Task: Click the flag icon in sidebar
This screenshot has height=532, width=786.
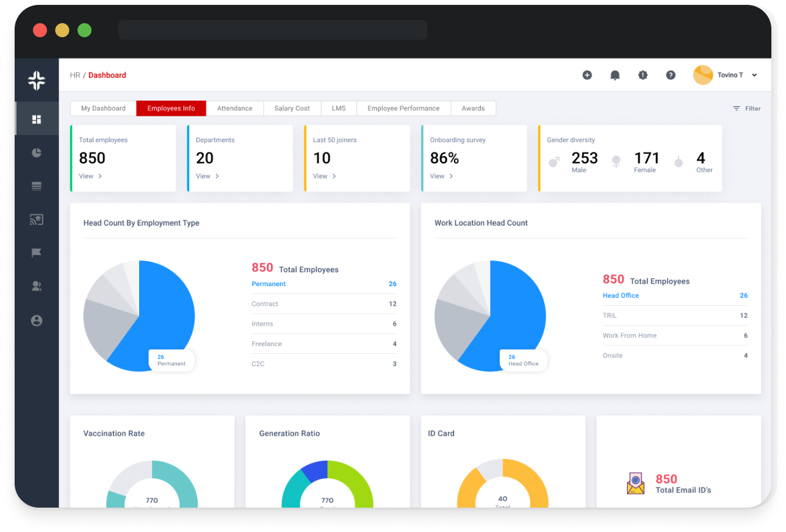Action: [x=37, y=253]
